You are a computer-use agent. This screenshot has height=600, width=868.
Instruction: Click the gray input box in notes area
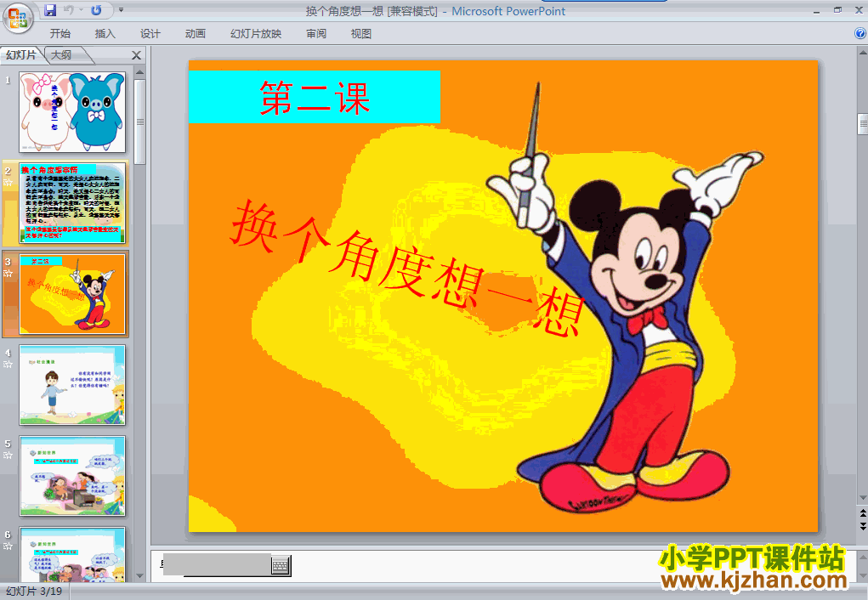[x=217, y=564]
